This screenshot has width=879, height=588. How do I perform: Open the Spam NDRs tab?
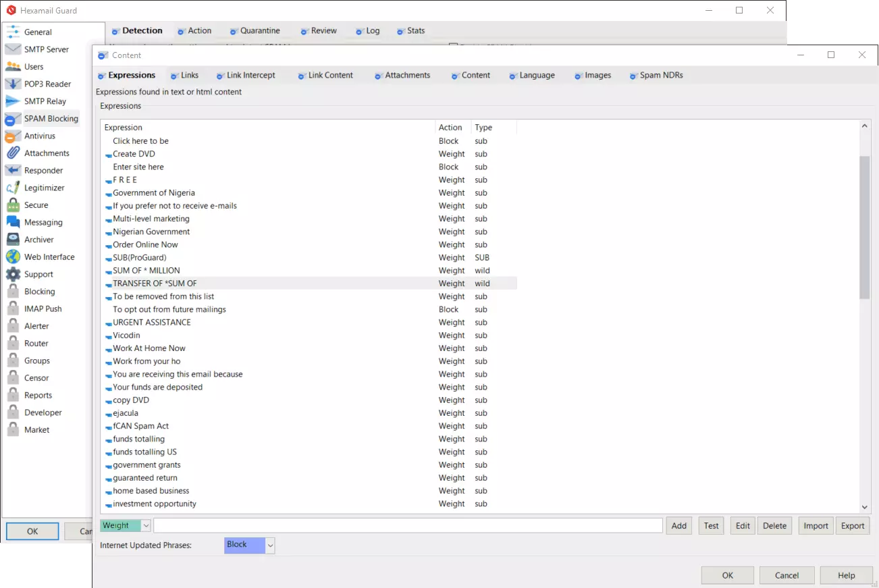661,76
